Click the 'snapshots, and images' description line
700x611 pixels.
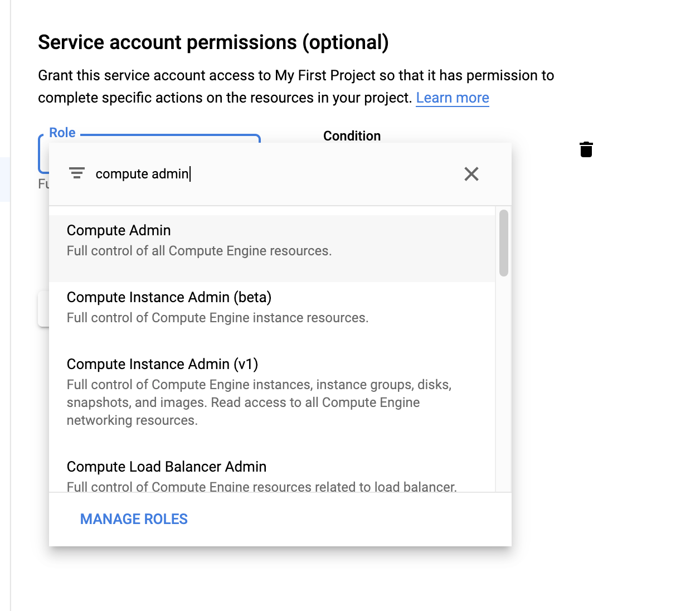pyautogui.click(x=243, y=403)
